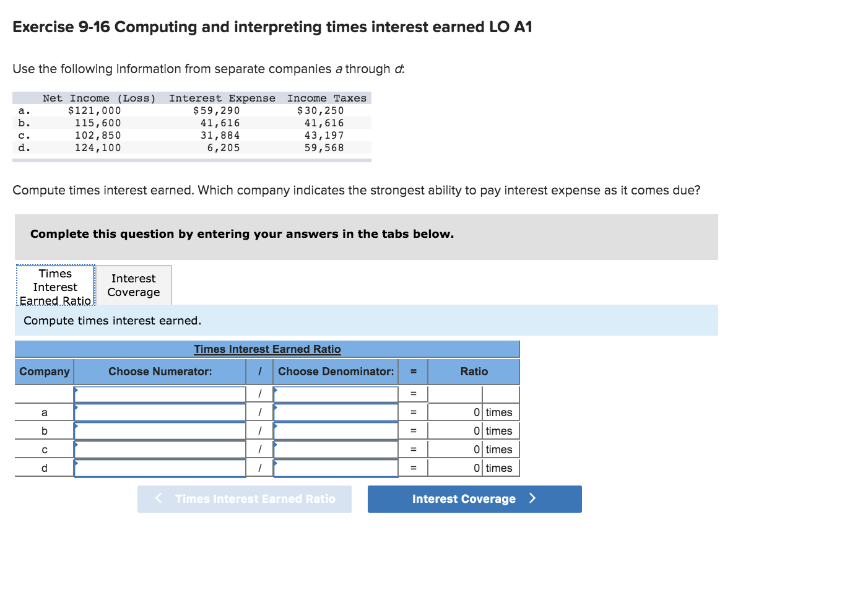
Task: Open the top empty numerator dropdown row
Action: tap(159, 393)
